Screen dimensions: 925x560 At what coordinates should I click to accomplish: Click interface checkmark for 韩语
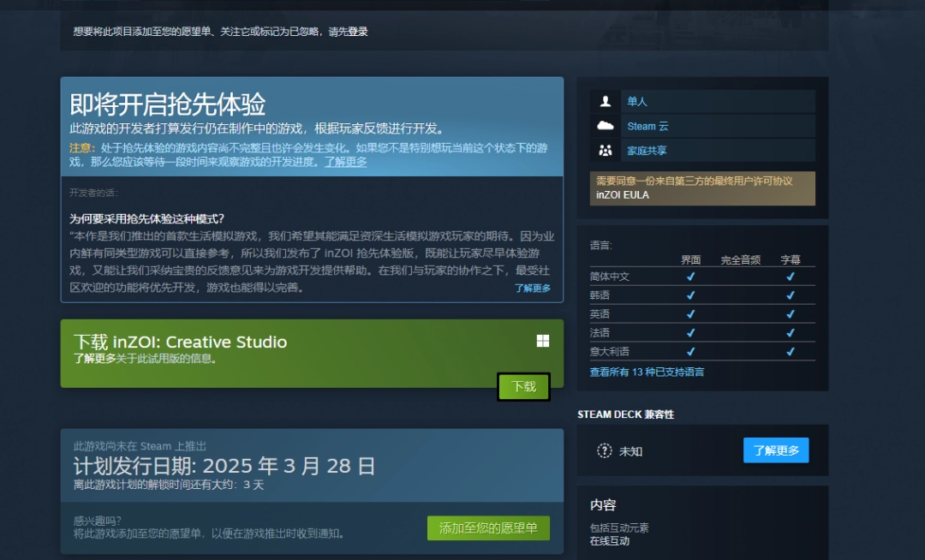(x=691, y=295)
